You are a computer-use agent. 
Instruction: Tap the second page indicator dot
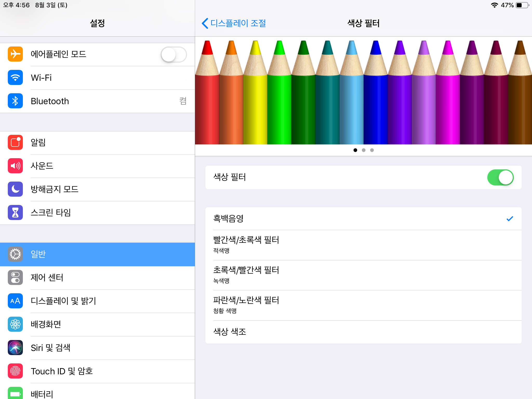[363, 150]
